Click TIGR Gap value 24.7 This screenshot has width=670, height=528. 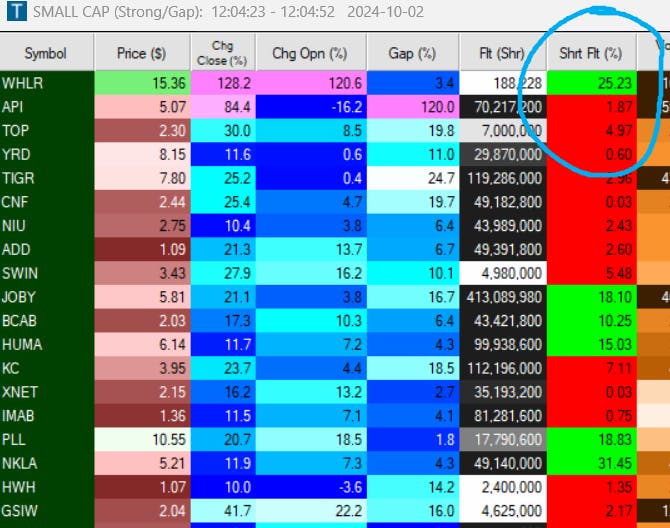[x=413, y=178]
